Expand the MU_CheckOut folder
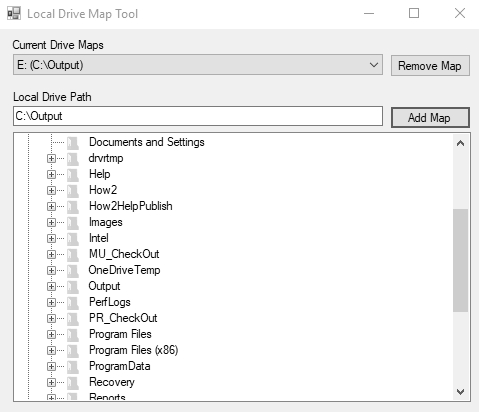The image size is (479, 412). pos(51,254)
